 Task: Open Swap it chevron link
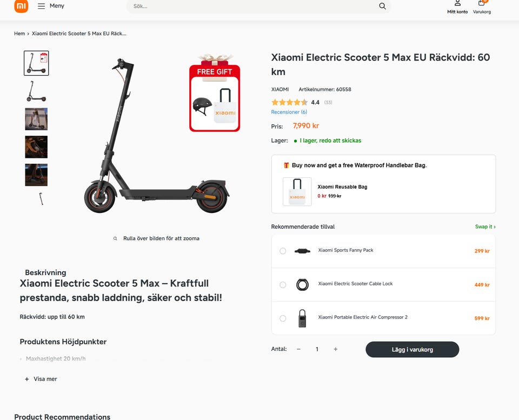pyautogui.click(x=485, y=226)
